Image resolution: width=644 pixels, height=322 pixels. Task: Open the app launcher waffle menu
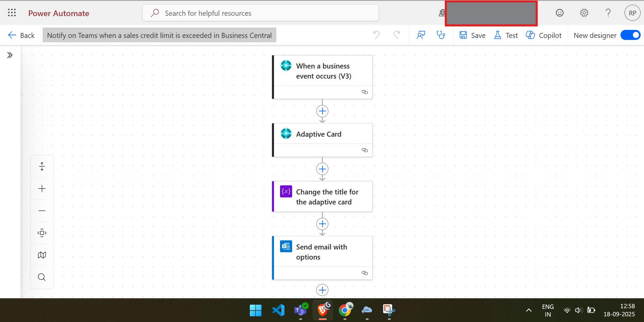click(12, 13)
